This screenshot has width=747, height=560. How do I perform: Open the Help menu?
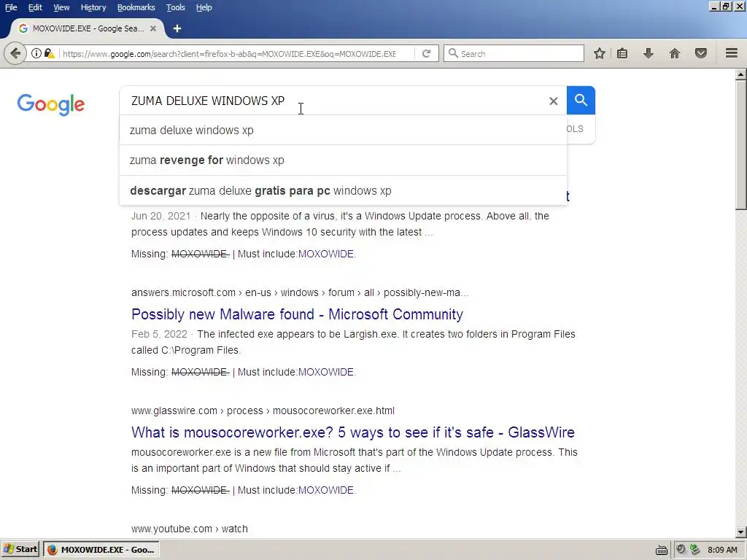(x=204, y=7)
